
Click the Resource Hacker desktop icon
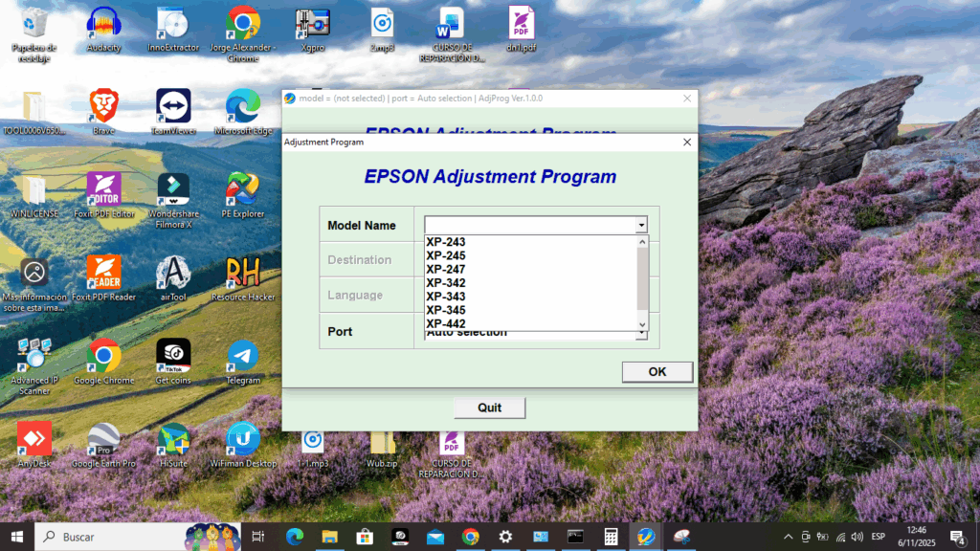point(242,274)
